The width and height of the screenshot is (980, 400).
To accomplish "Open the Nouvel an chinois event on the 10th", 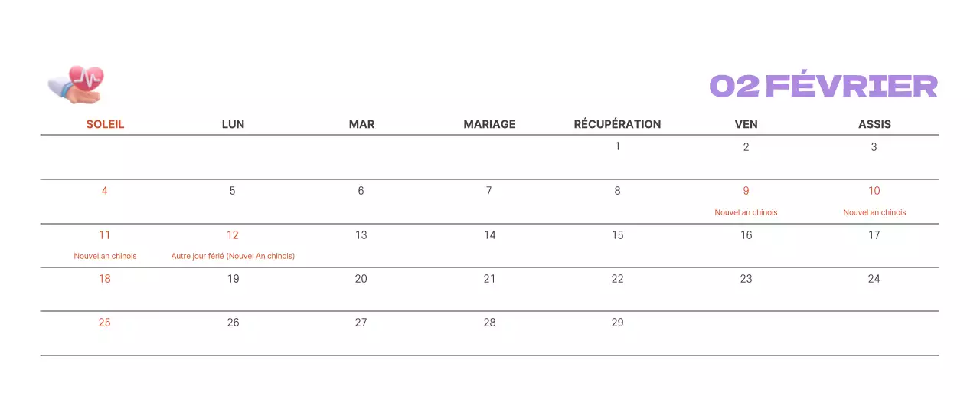I will [x=874, y=212].
